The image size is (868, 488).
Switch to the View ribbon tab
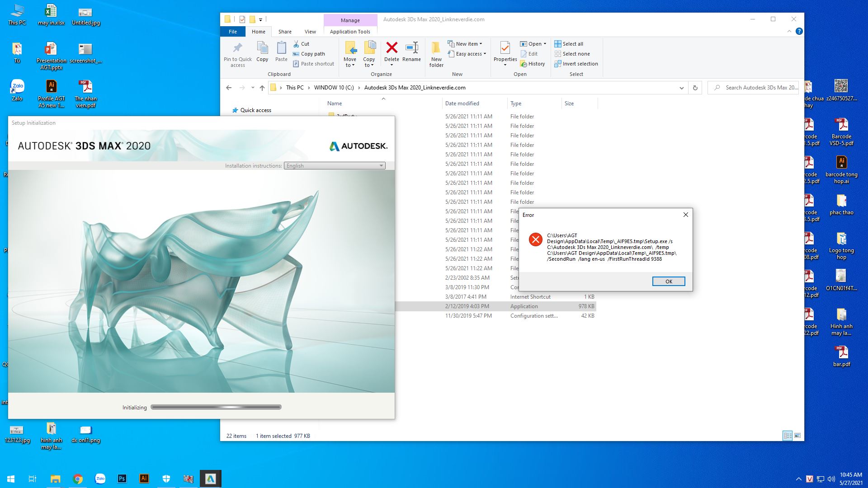[x=310, y=32]
